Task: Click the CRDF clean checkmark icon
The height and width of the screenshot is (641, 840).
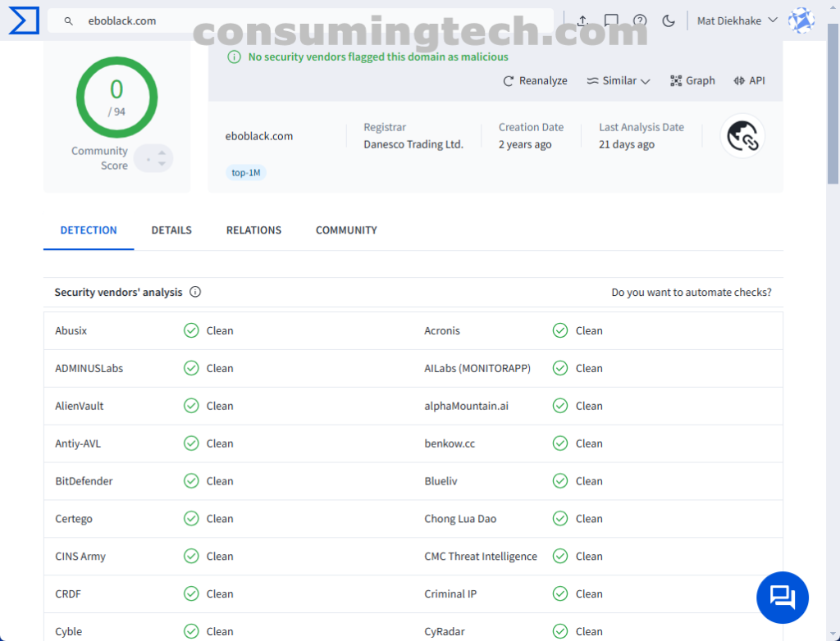Action: pos(191,594)
